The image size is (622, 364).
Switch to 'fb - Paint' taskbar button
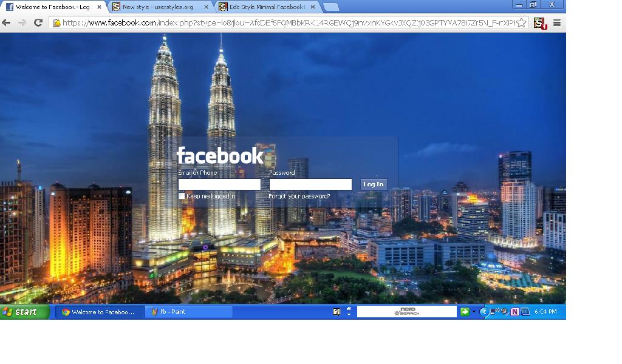click(x=188, y=312)
